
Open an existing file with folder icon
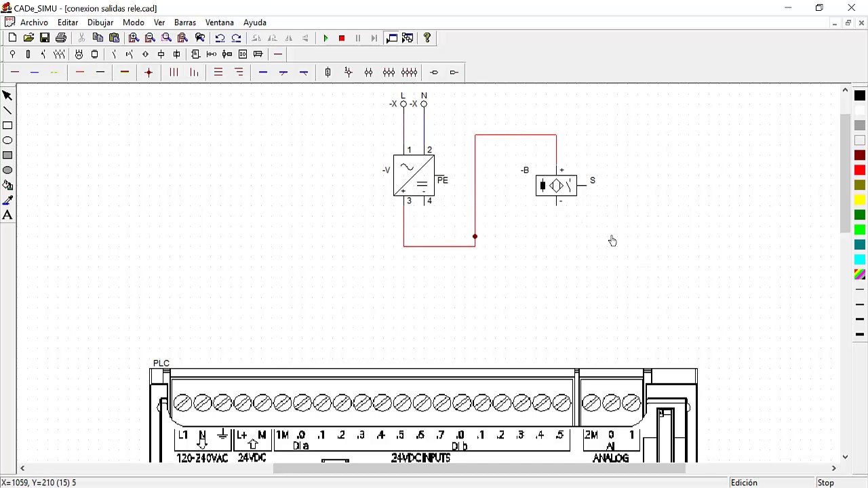point(28,38)
